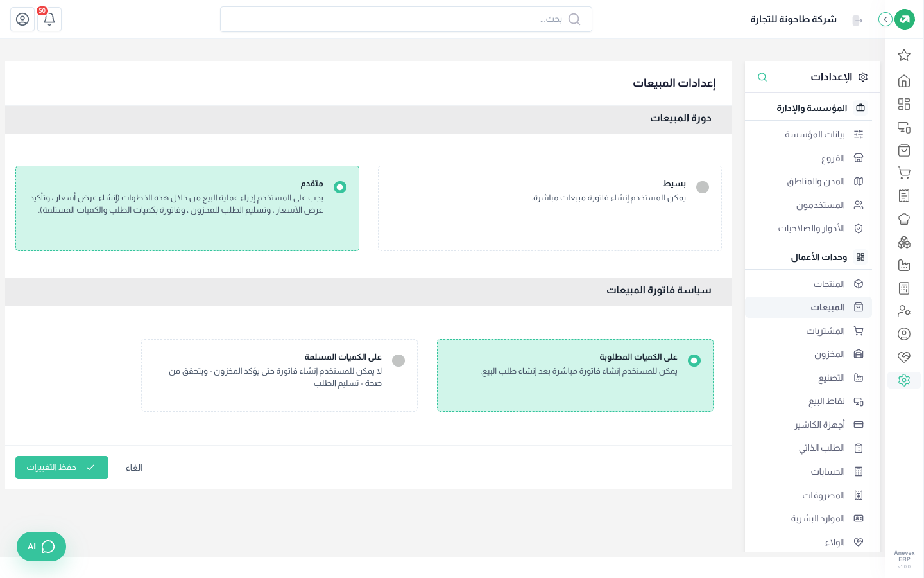This screenshot has width=924, height=578.
Task: Click company name شركة طاحونة للتجارة
Action: tap(794, 19)
